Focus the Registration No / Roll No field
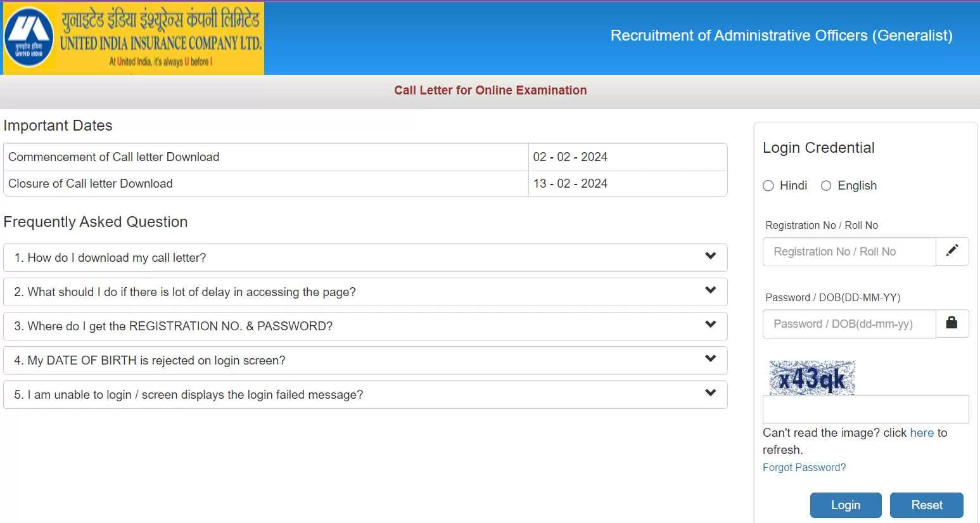980x523 pixels. click(849, 252)
